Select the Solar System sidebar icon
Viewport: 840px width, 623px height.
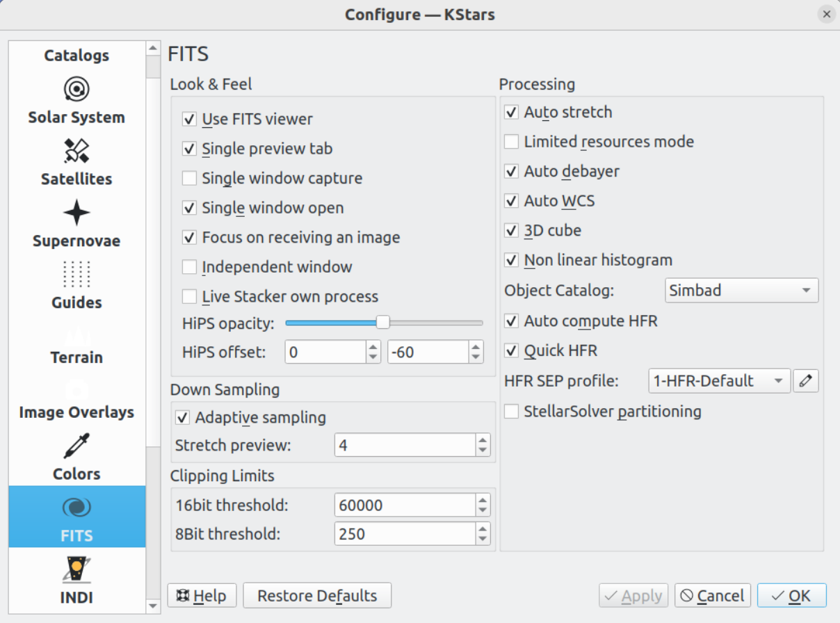tap(76, 89)
